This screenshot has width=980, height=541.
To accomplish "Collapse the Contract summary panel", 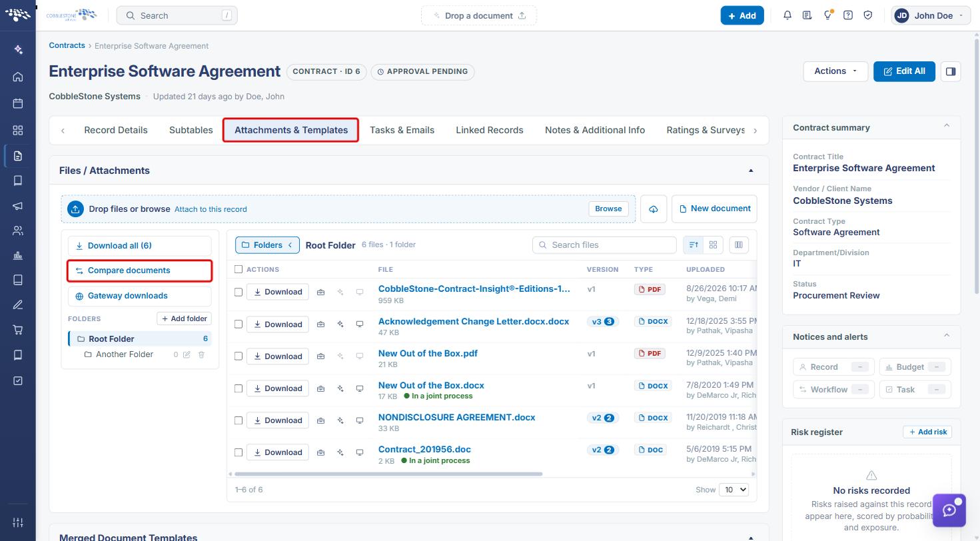I will (x=946, y=126).
